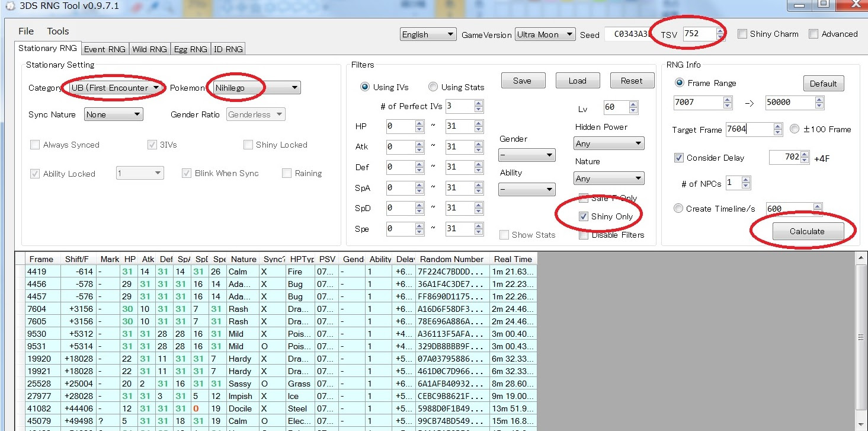Click the TSV value field

699,34
